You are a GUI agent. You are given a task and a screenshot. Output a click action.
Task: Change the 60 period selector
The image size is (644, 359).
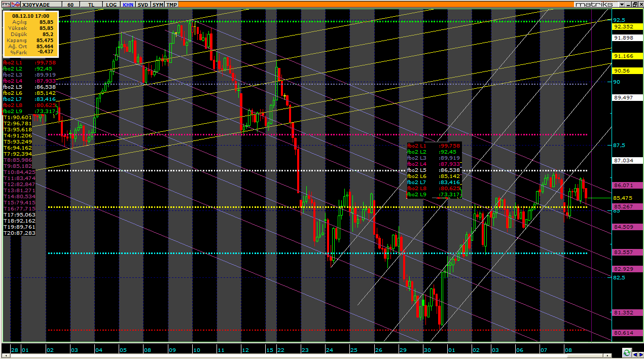(x=70, y=4)
